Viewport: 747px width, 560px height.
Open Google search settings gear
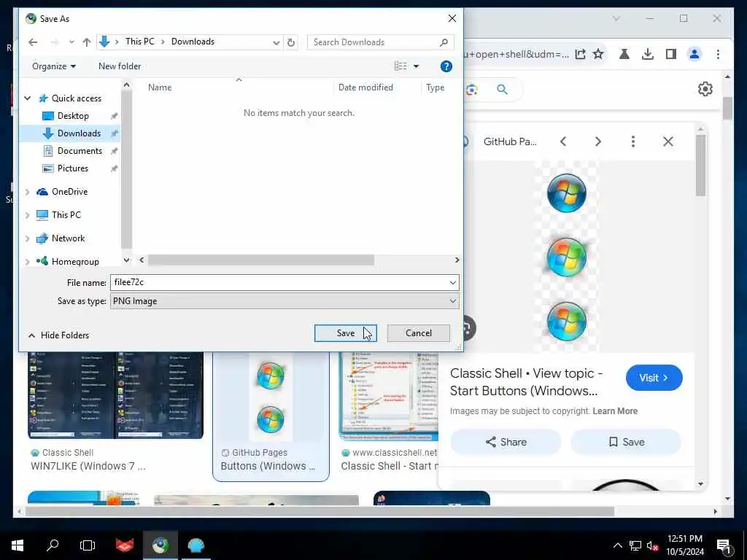[705, 89]
